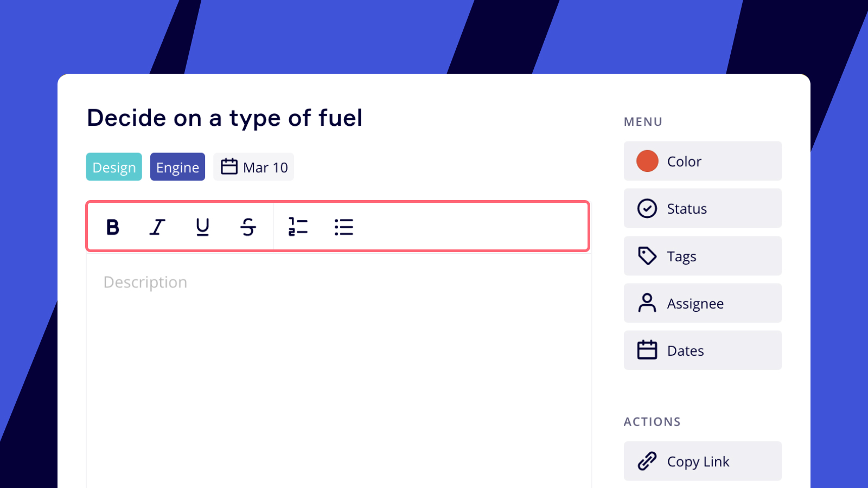
Task: Select the Design tag chip
Action: coord(114,167)
